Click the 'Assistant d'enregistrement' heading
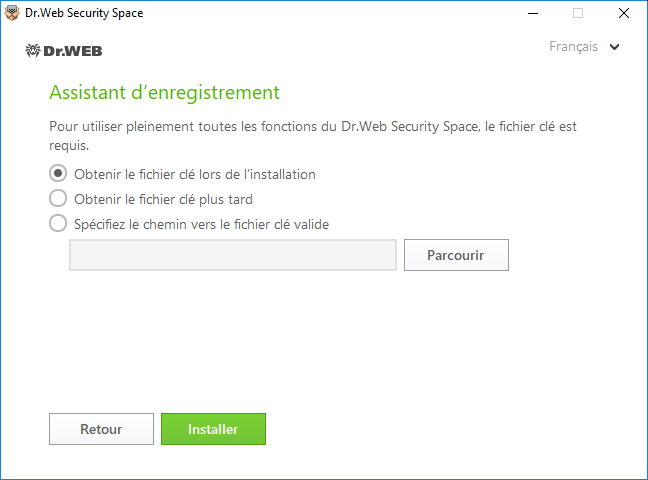The height and width of the screenshot is (480, 648). 164,92
